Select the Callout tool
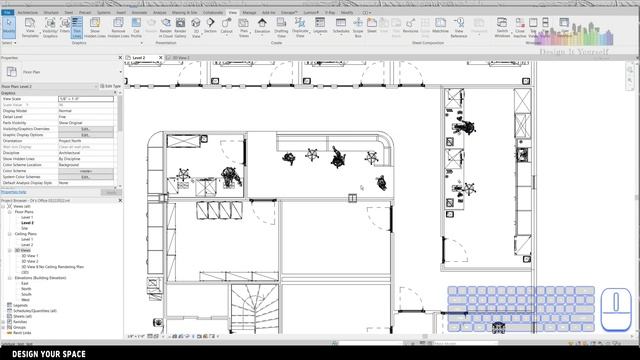The height and width of the screenshot is (360, 640). tap(226, 26)
